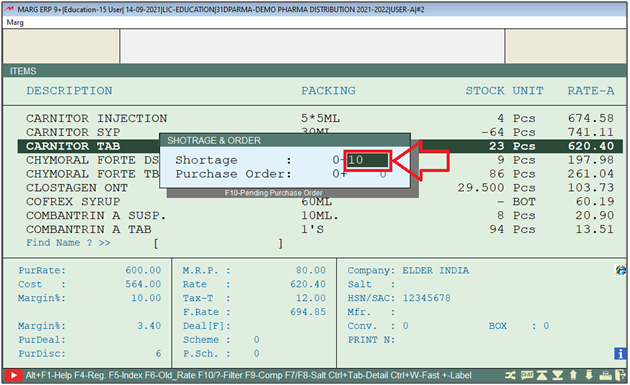Open the chat bubble icon in status bar
This screenshot has width=630, height=385.
pyautogui.click(x=527, y=375)
